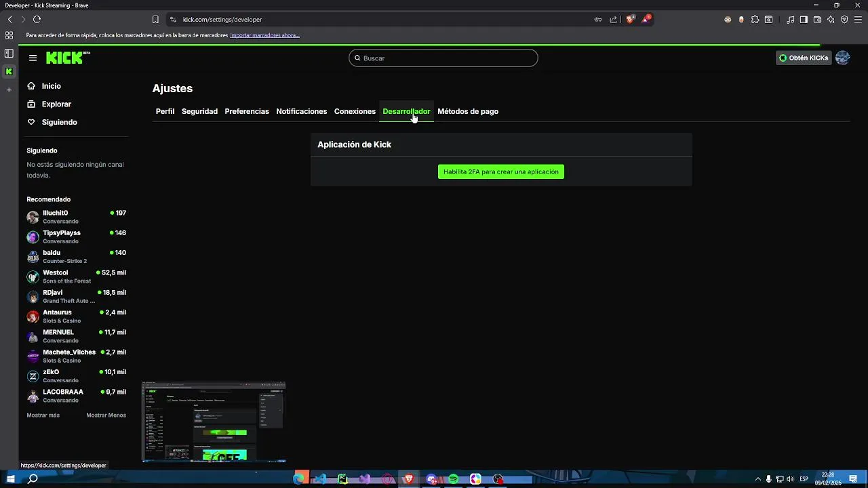The image size is (868, 488).
Task: Open PyCharm from the taskbar
Action: click(343, 479)
